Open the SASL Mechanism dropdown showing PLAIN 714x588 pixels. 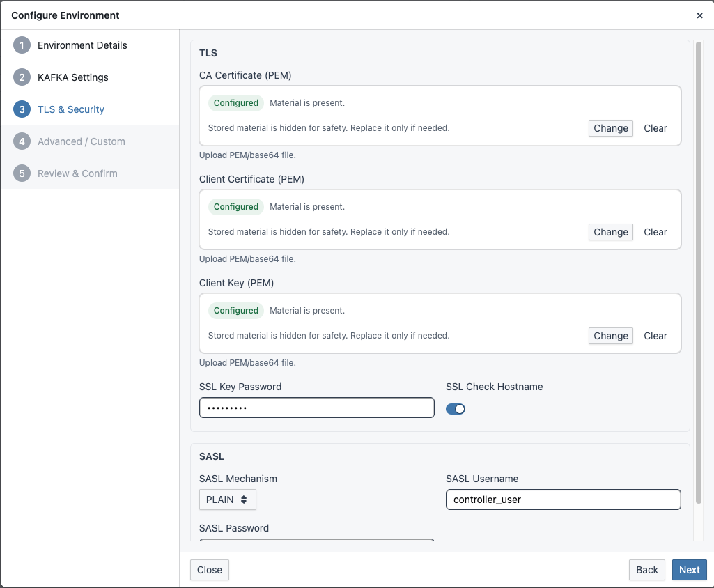click(x=227, y=500)
